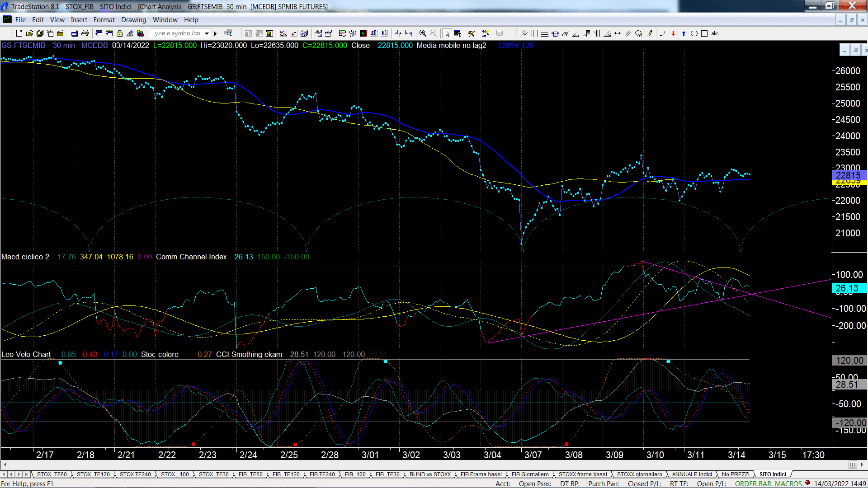Click the last-tab scroll button

pyautogui.click(x=27, y=474)
